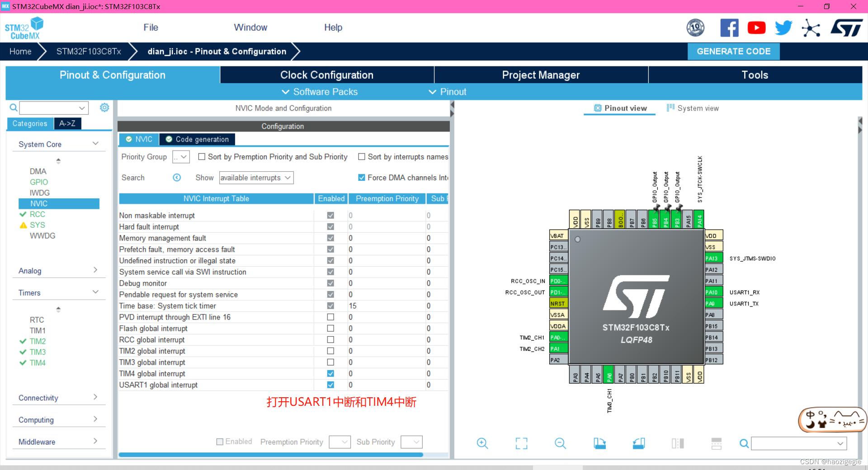
Task: Click the interrupt search circle icon
Action: coord(177,178)
